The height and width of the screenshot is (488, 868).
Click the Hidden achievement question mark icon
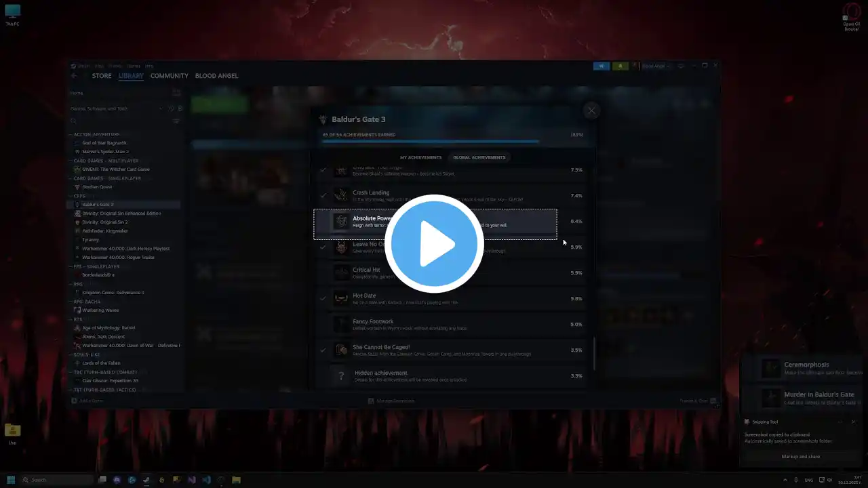click(x=341, y=376)
